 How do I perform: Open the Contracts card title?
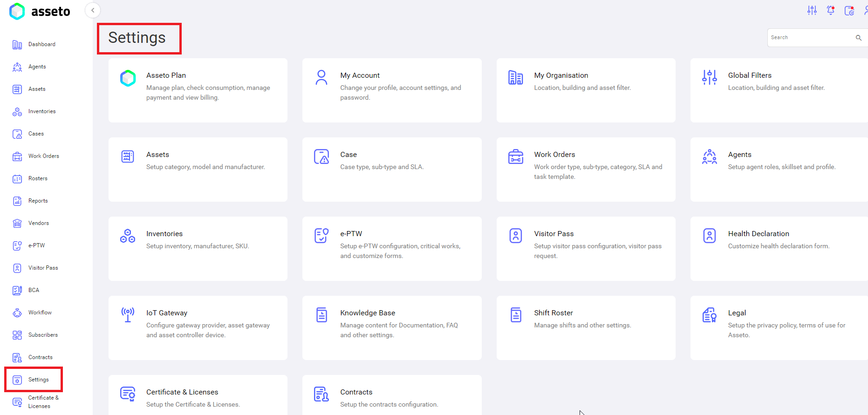356,392
